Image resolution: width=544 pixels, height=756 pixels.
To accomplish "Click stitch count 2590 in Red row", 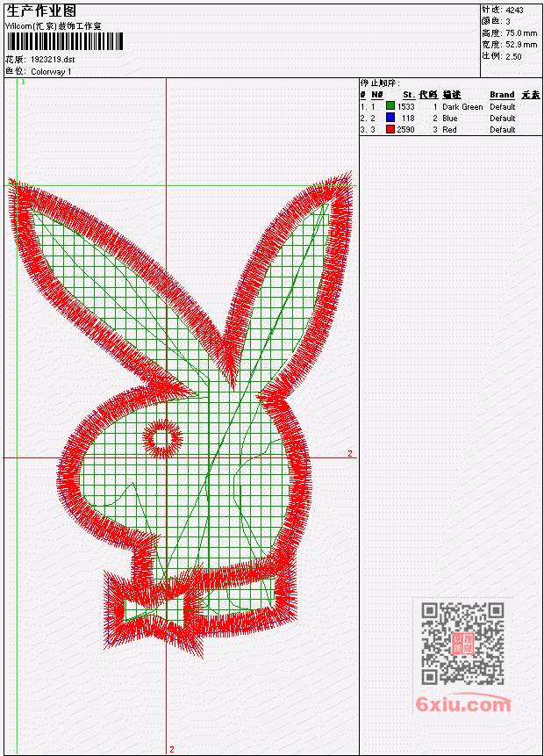I will pyautogui.click(x=405, y=130).
